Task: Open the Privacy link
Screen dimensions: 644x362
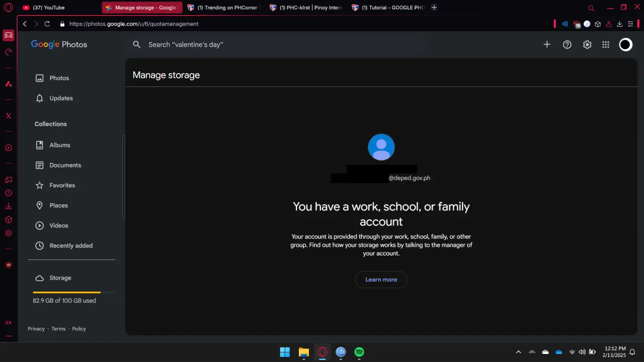Action: (36, 329)
